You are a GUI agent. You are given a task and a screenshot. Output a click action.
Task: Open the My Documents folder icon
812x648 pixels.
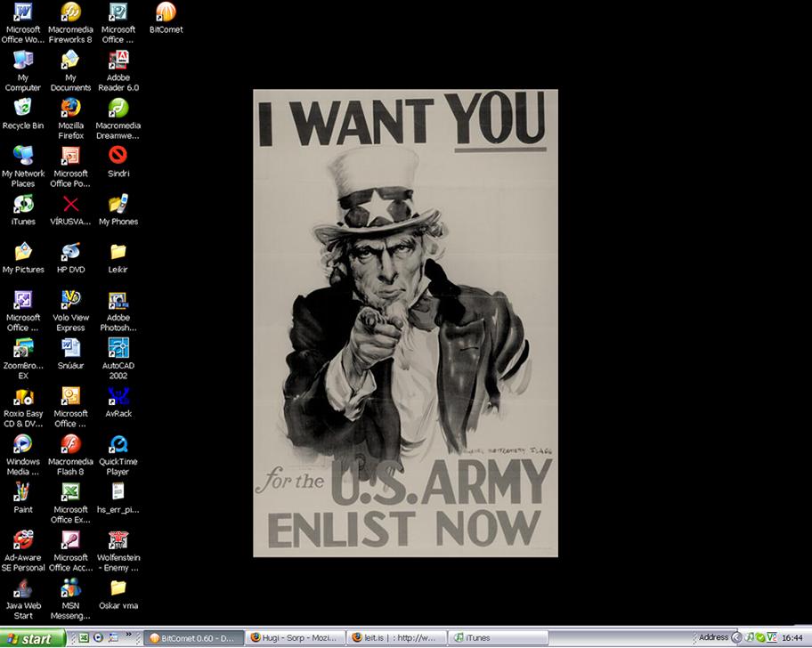(x=70, y=71)
